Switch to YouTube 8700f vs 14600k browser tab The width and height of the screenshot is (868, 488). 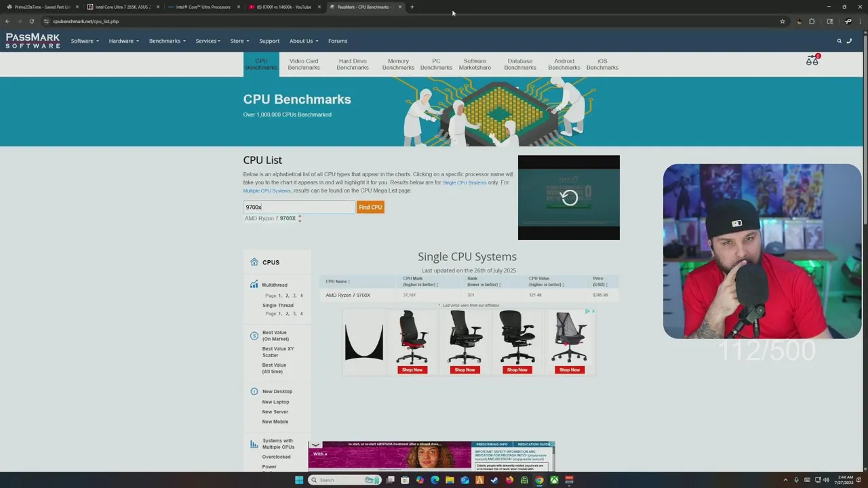tap(283, 7)
